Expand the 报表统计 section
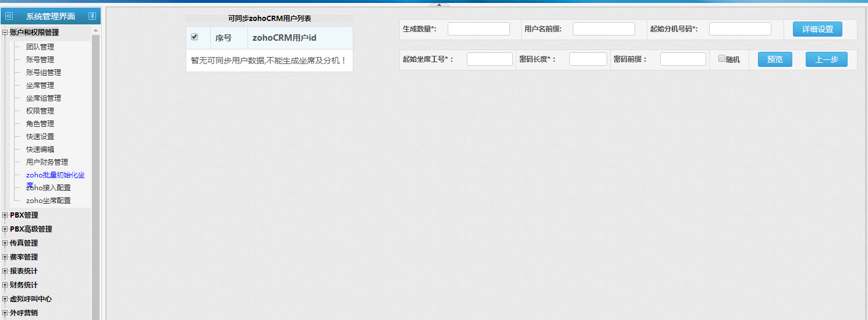This screenshot has height=320, width=868. [5, 271]
